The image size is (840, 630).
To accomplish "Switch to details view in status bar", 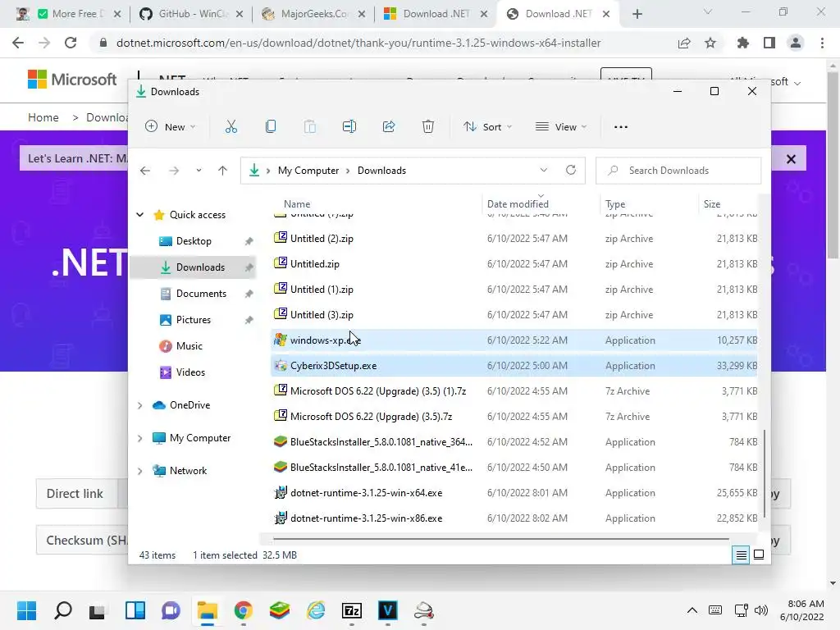I will [x=741, y=555].
